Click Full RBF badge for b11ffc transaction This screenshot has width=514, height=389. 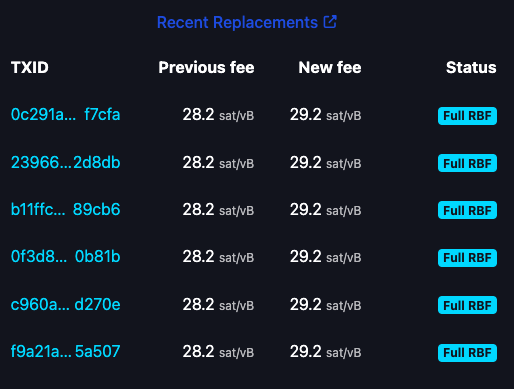467,210
